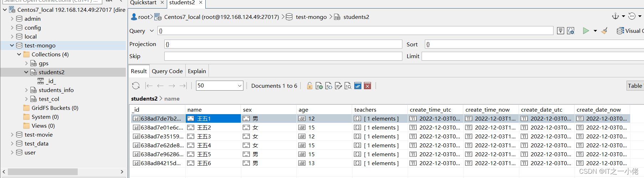Open the query code settings icon

pyautogui.click(x=571, y=31)
